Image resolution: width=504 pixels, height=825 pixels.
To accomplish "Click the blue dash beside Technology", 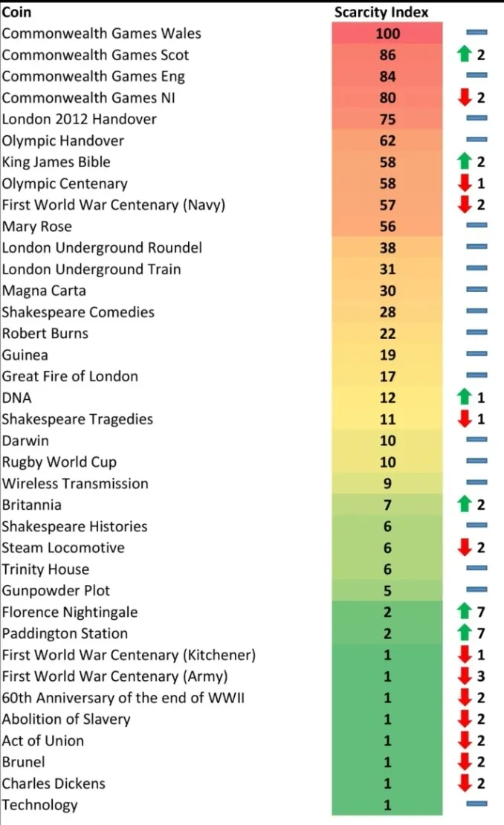I will (476, 803).
